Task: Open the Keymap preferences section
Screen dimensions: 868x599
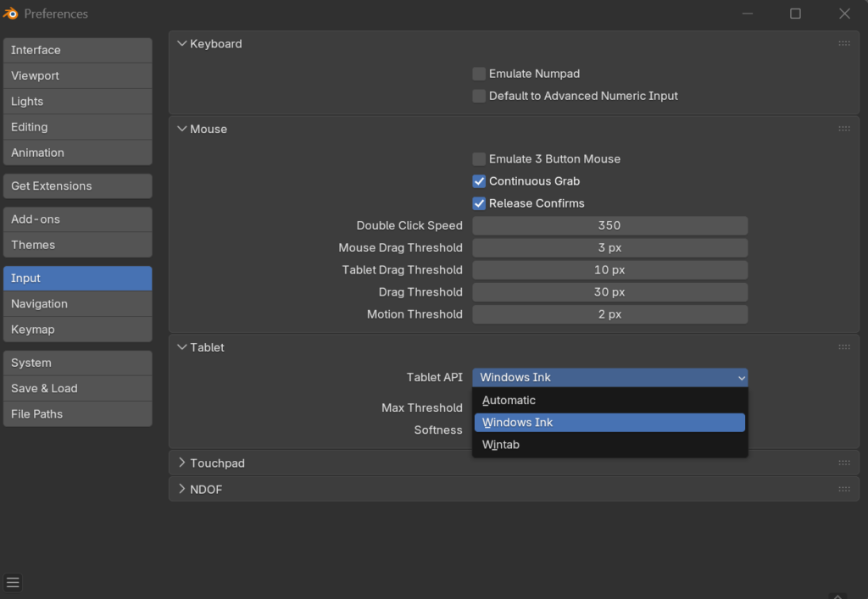Action: point(77,330)
